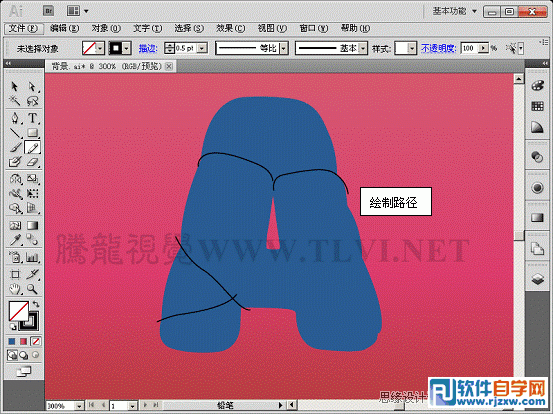
Task: Choose the Magic Wand tool
Action: coord(15,101)
